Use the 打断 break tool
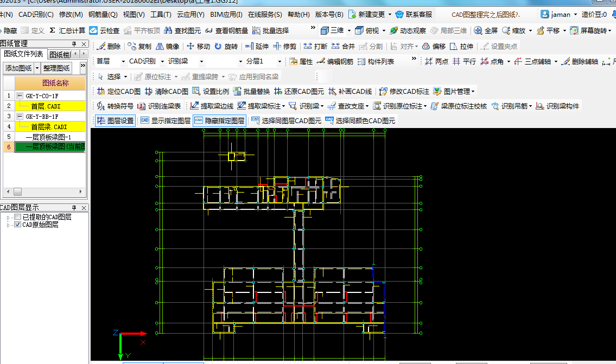 point(315,46)
